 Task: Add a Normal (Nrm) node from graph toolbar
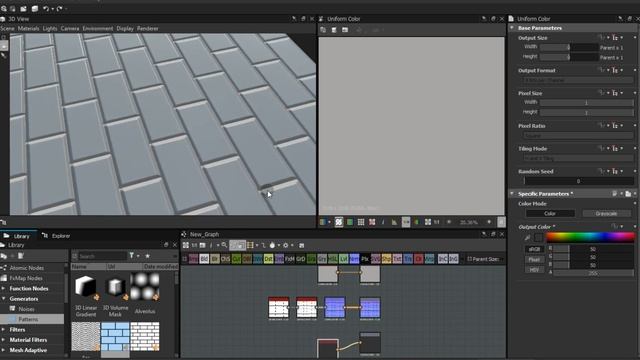tap(354, 259)
